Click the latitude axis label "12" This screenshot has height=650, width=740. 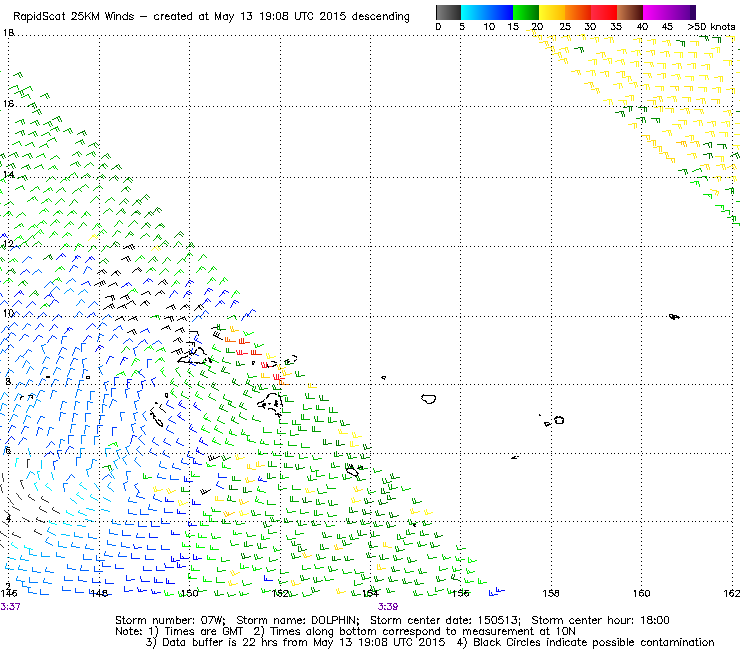coord(8,244)
